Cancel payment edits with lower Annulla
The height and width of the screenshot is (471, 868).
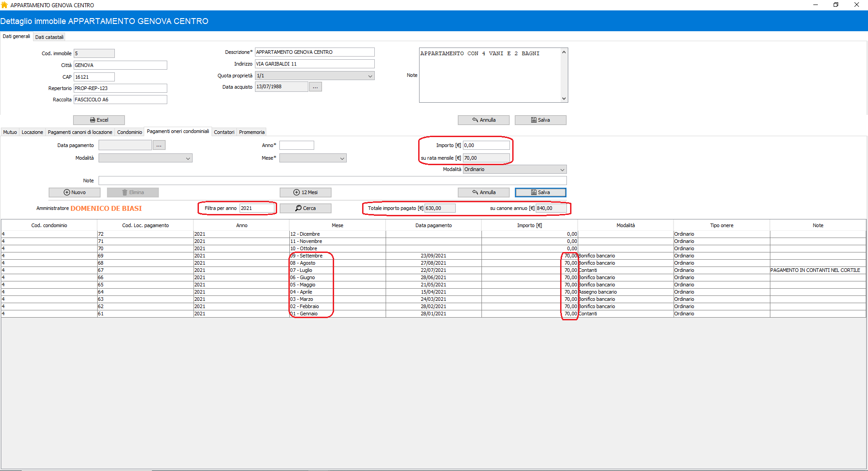(x=484, y=192)
